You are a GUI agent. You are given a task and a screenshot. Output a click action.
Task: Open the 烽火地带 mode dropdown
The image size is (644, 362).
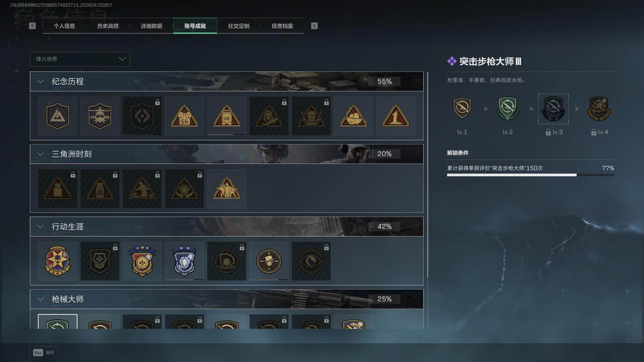80,59
